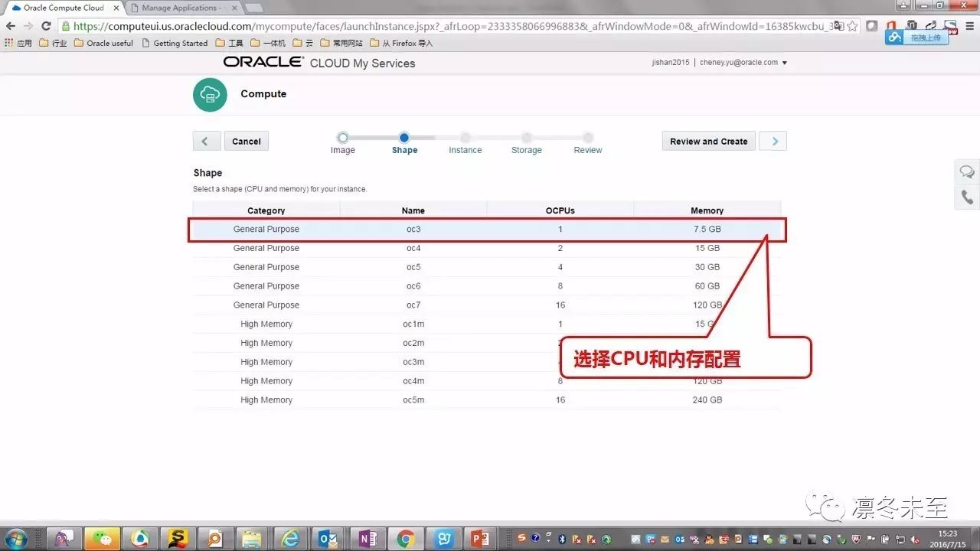Close the Manage Applications tab
The height and width of the screenshot is (551, 980).
pyautogui.click(x=234, y=8)
